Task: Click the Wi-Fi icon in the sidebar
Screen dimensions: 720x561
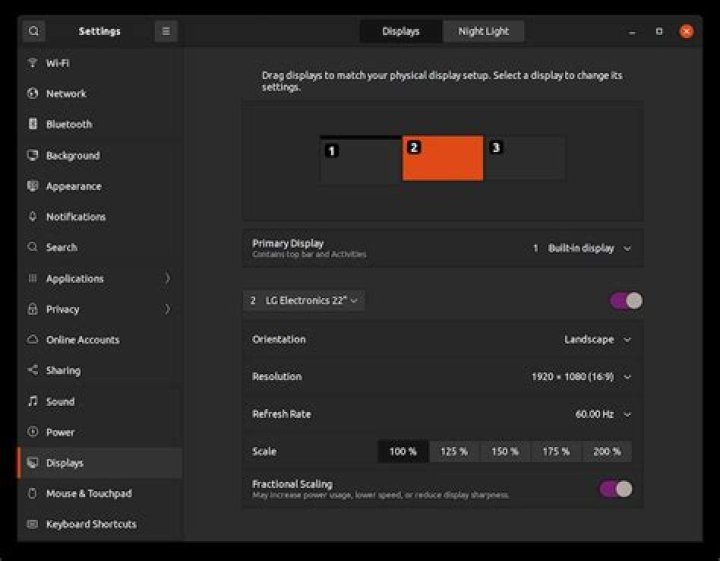Action: point(33,63)
